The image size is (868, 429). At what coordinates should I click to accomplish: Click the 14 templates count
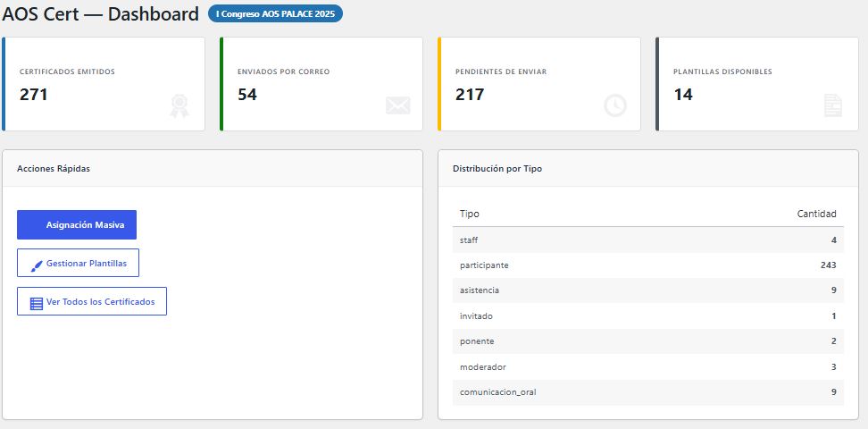[683, 95]
